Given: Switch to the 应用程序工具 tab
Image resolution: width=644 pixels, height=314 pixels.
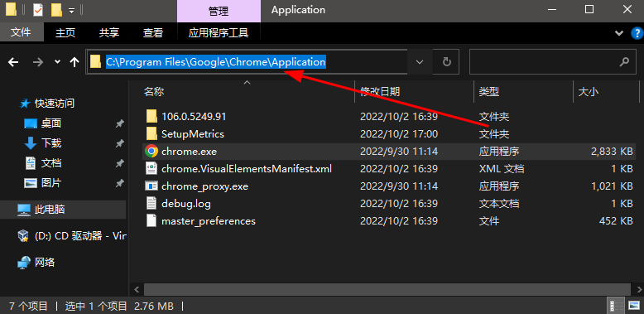Looking at the screenshot, I should point(218,32).
